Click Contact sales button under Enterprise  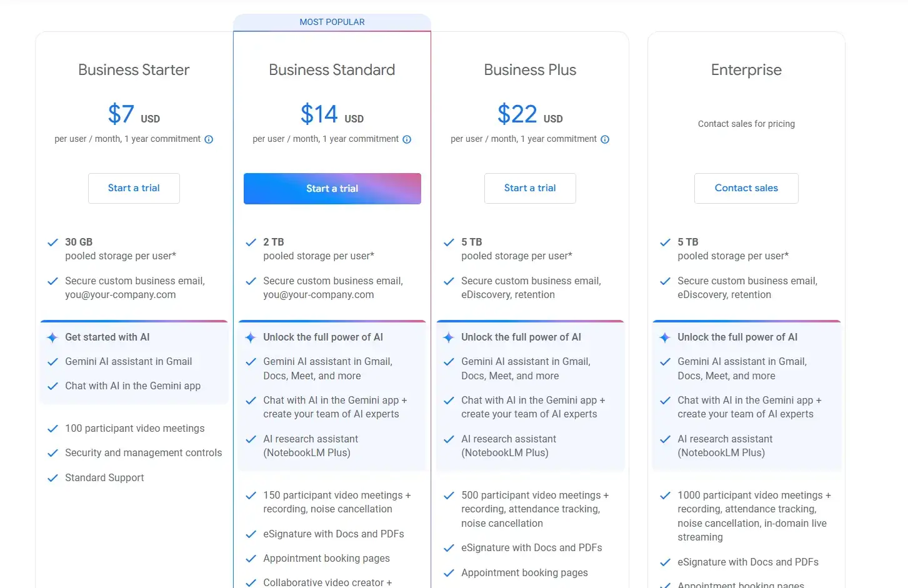746,188
